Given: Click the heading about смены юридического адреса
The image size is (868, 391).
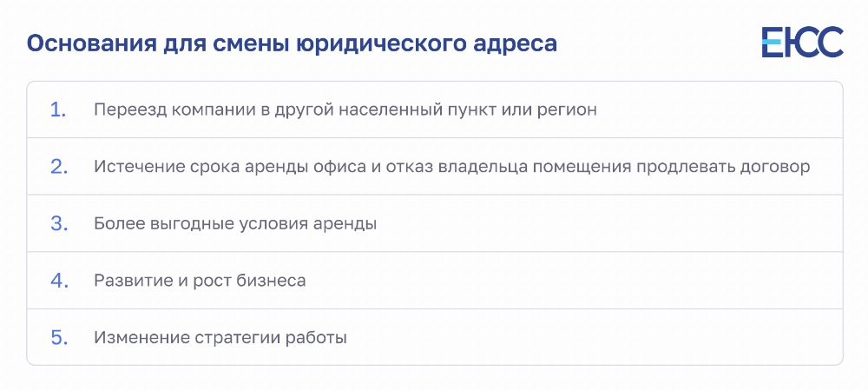Looking at the screenshot, I should click(x=292, y=43).
